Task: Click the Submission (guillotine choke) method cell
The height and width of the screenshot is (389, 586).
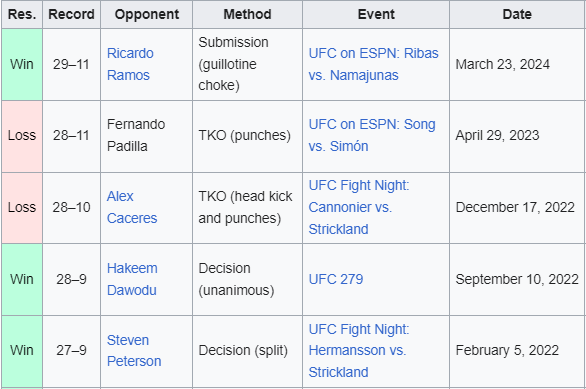Action: (x=247, y=64)
